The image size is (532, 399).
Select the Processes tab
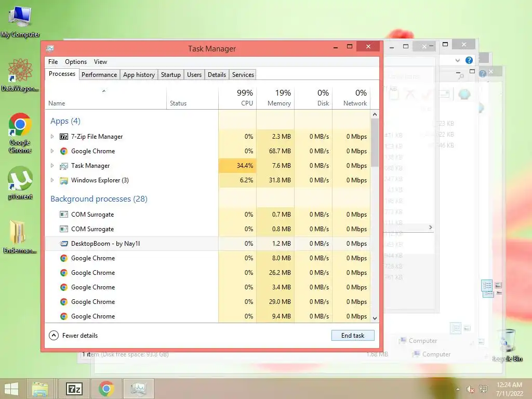[62, 74]
